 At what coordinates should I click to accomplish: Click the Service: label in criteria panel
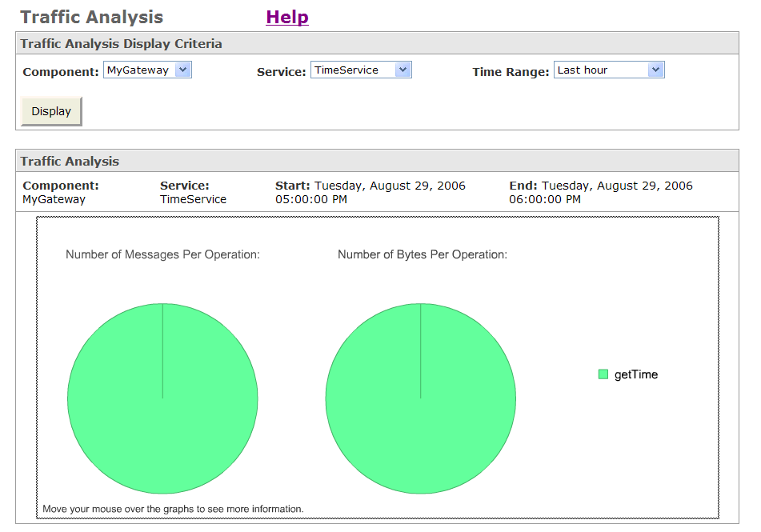[282, 72]
